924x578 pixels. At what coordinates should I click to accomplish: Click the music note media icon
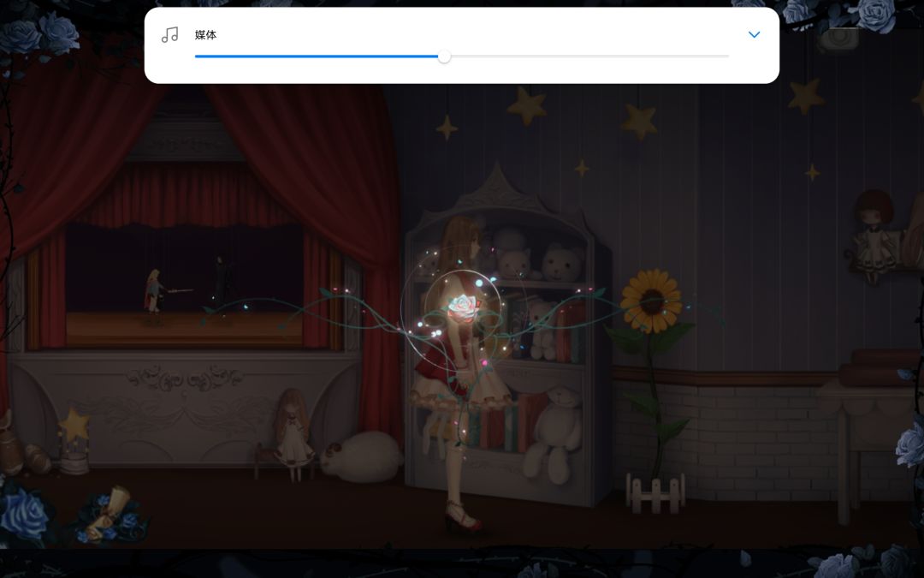click(x=169, y=35)
